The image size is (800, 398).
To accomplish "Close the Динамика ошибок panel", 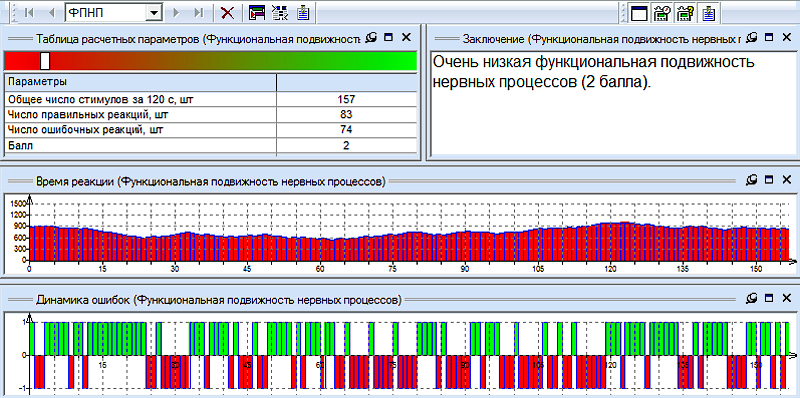I will [x=787, y=297].
